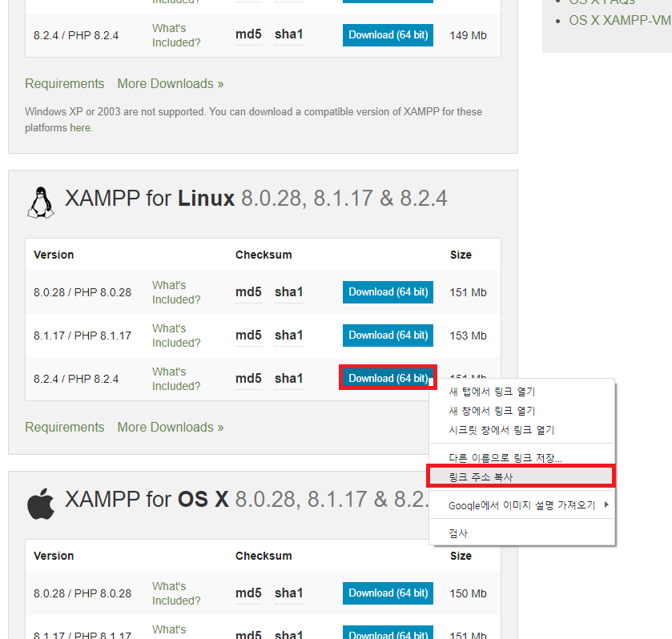
Task: Click the '149 Mb' size value
Action: pos(468,35)
